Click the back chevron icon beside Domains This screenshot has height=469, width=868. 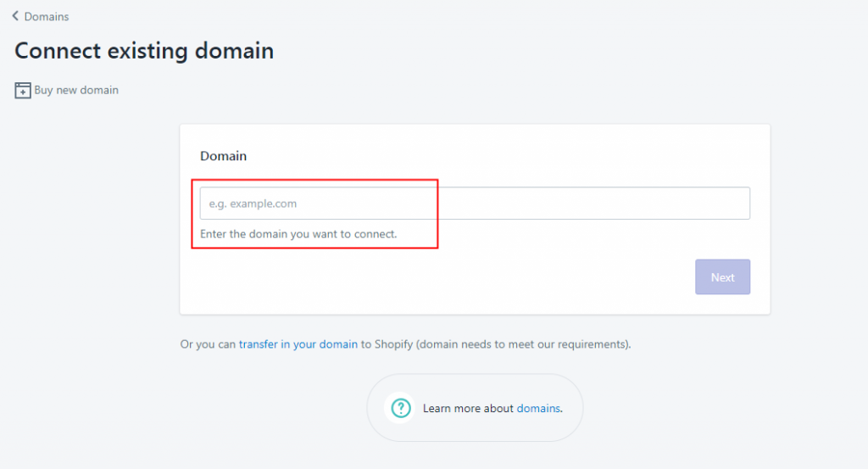click(x=15, y=16)
